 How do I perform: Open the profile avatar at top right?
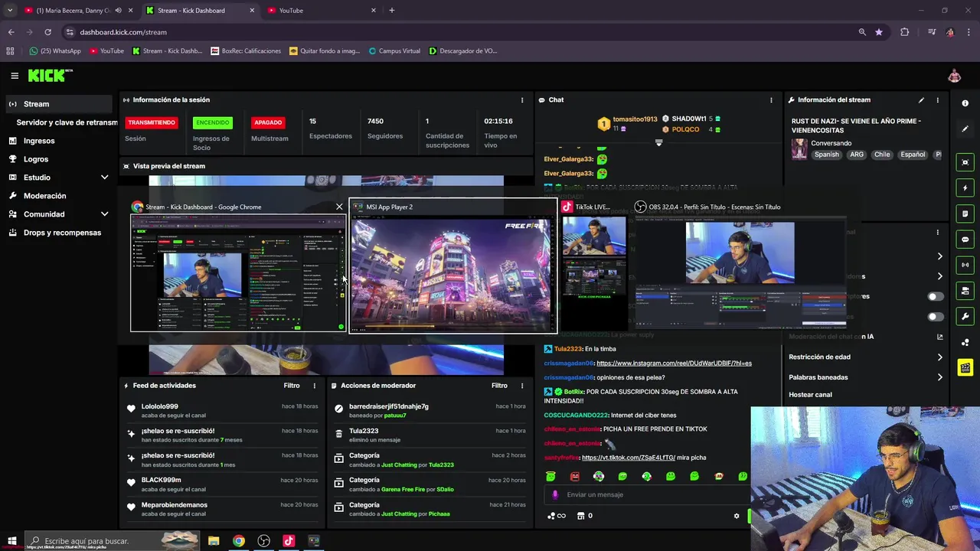coord(954,76)
